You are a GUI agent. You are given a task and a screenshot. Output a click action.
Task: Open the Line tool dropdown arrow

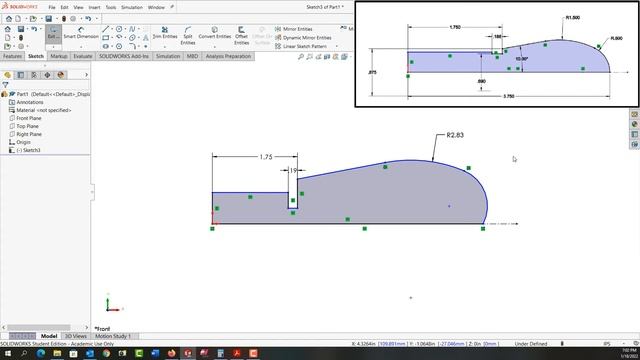click(112, 29)
